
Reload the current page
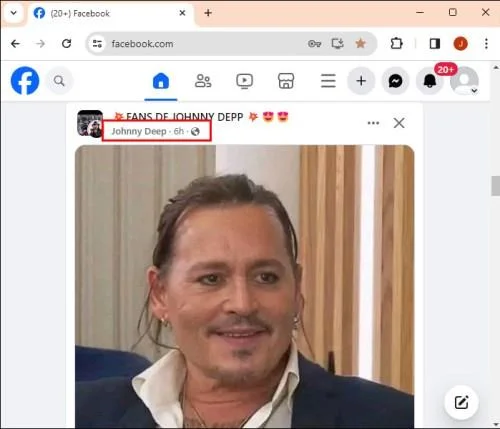coord(66,44)
